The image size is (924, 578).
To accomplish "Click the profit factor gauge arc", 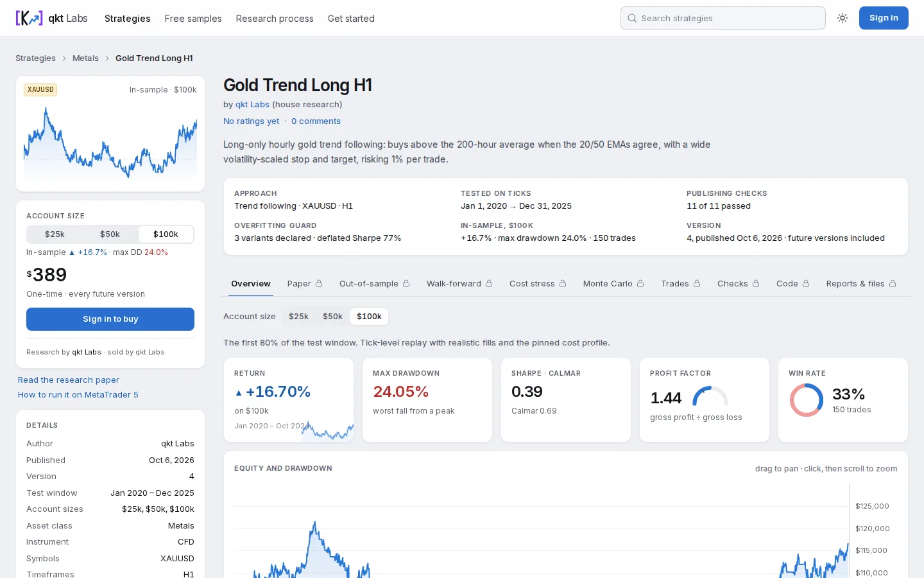I will point(710,396).
